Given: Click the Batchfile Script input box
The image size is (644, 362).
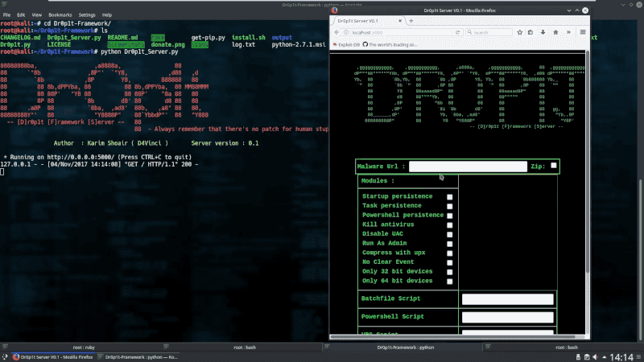Looking at the screenshot, I should (x=508, y=299).
